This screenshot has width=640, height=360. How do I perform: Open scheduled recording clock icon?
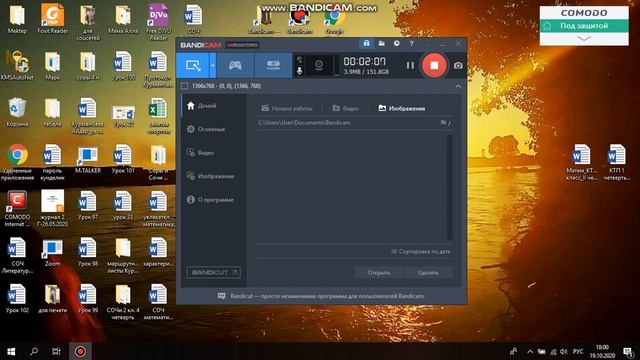[396, 43]
